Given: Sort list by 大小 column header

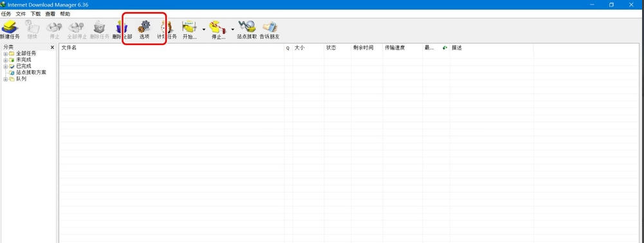Looking at the screenshot, I should 308,48.
